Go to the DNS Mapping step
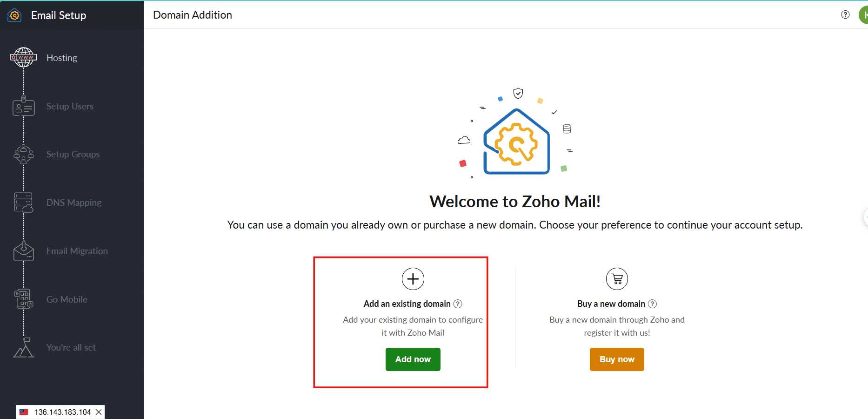Screen dimensions: 868x419 point(74,203)
